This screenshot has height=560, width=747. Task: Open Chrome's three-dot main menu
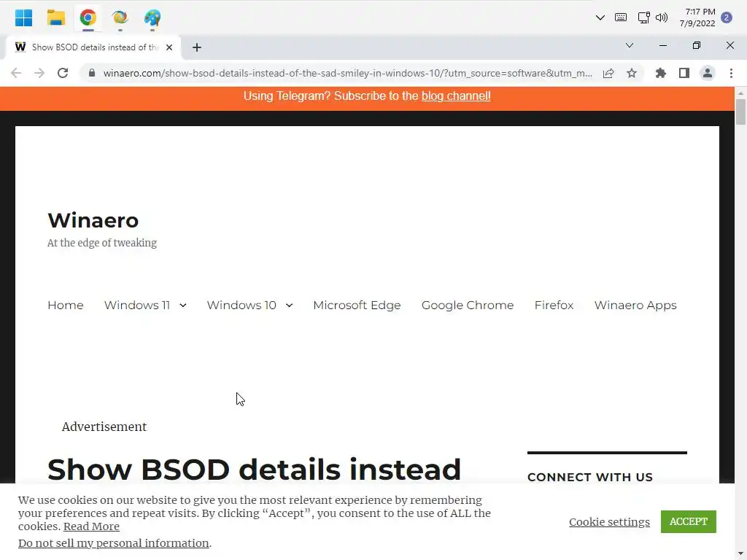(731, 73)
